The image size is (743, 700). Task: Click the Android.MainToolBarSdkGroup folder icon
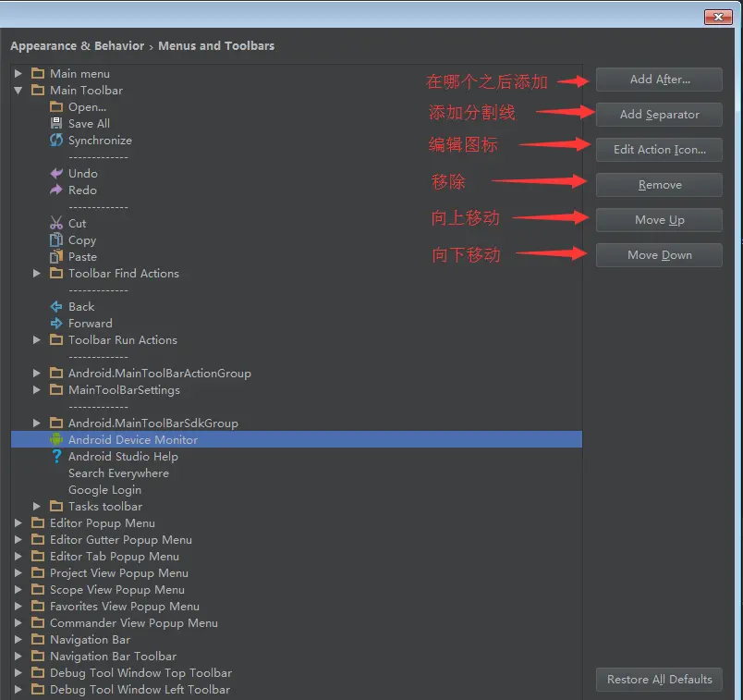coord(56,423)
